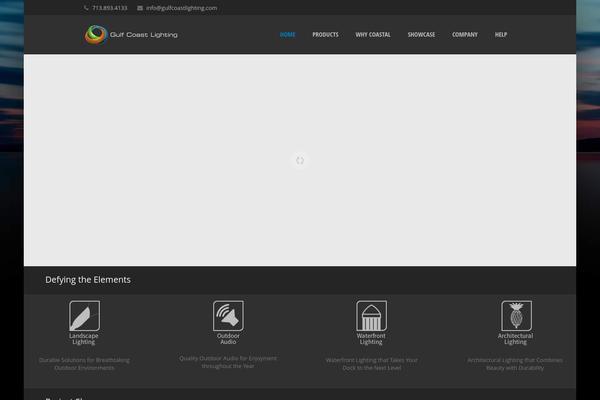Open the Architectural Lighting pineapple icon
Image resolution: width=600 pixels, height=400 pixels.
point(516,315)
